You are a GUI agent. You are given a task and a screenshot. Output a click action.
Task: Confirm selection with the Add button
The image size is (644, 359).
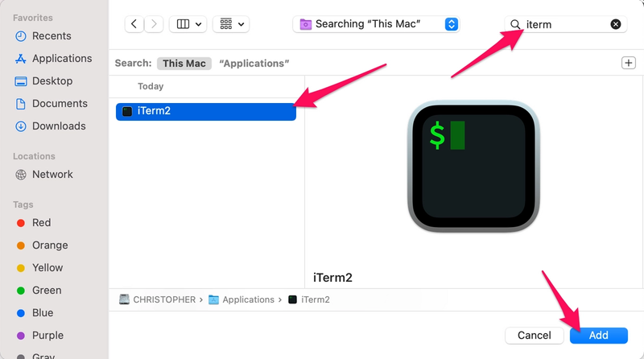(598, 336)
